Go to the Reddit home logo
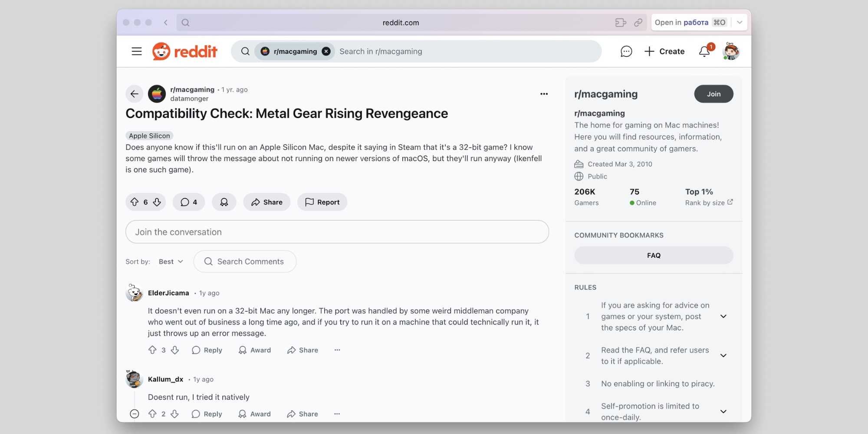This screenshot has height=434, width=868. 184,51
